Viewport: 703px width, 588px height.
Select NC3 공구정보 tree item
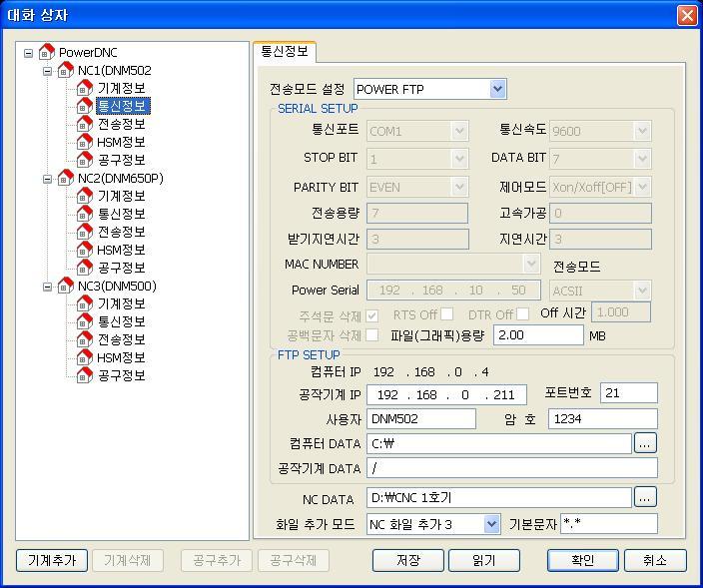122,375
